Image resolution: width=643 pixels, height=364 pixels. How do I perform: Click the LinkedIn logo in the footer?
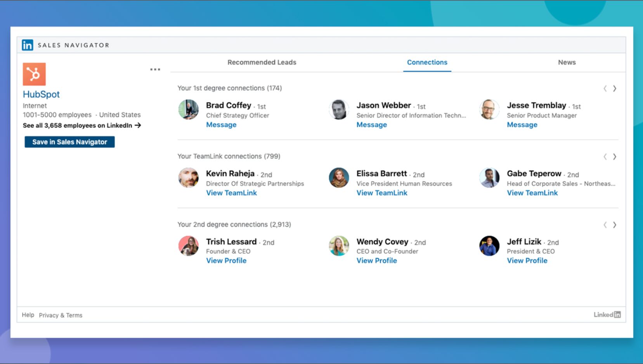coord(607,314)
